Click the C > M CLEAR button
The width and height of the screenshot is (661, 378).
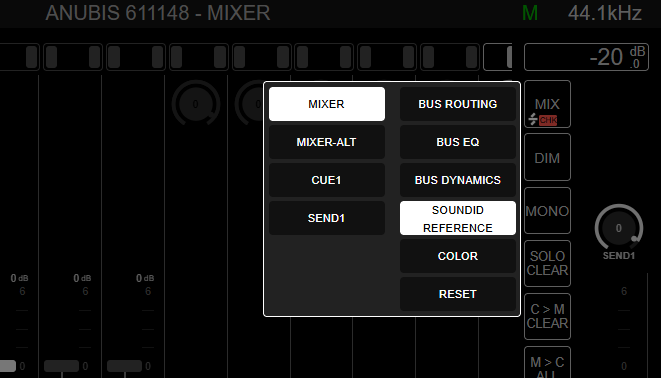(547, 316)
